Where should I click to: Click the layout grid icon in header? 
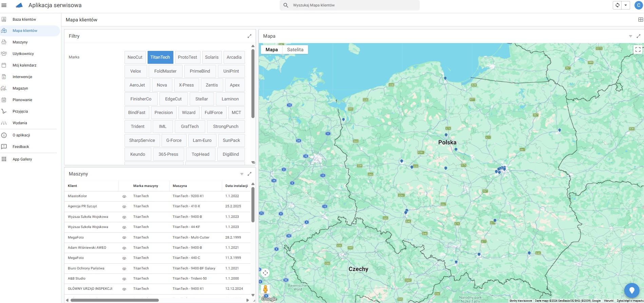point(641,20)
